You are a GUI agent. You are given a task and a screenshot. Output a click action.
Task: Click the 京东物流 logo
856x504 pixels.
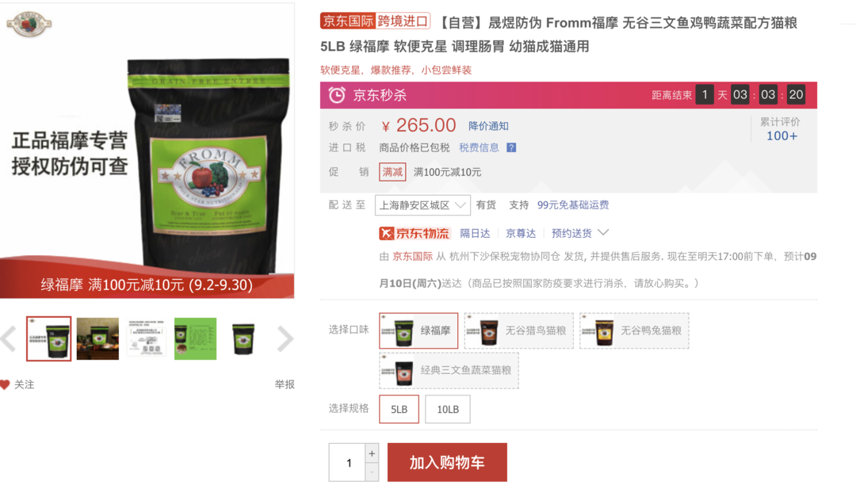pyautogui.click(x=415, y=233)
